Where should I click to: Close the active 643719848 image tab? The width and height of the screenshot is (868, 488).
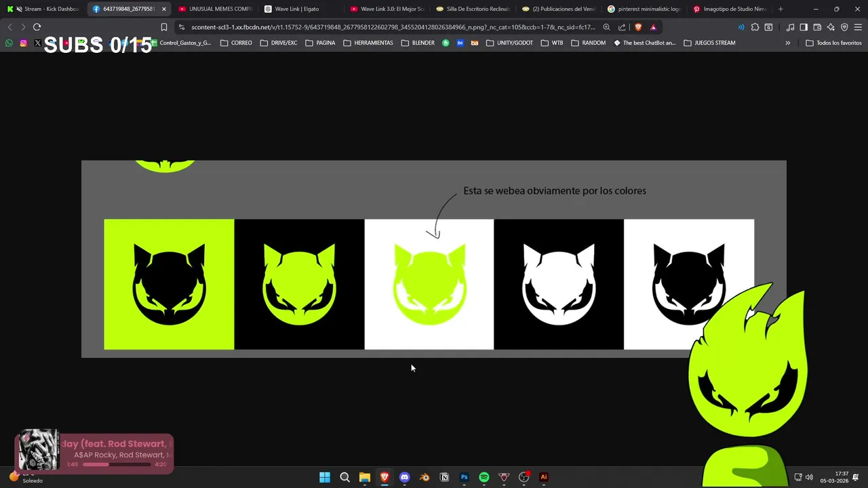tap(163, 9)
